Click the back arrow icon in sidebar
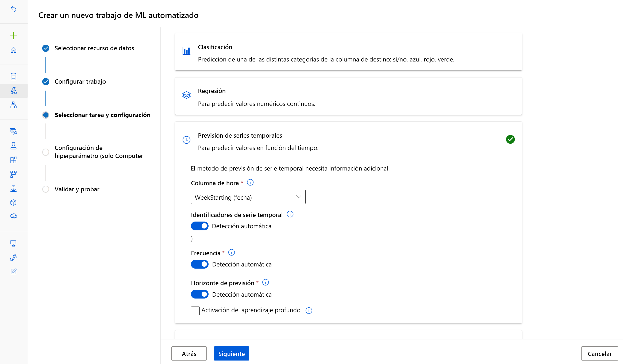The image size is (623, 364). tap(13, 9)
